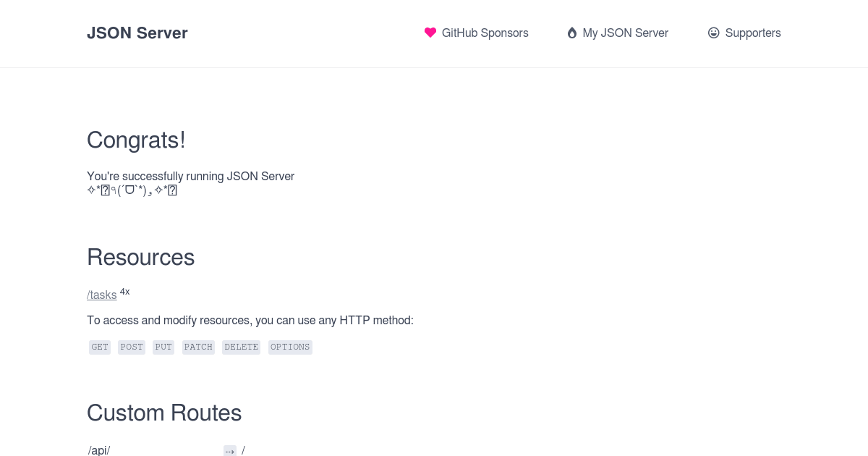
Task: Click the Congrats! heading
Action: pos(136,140)
